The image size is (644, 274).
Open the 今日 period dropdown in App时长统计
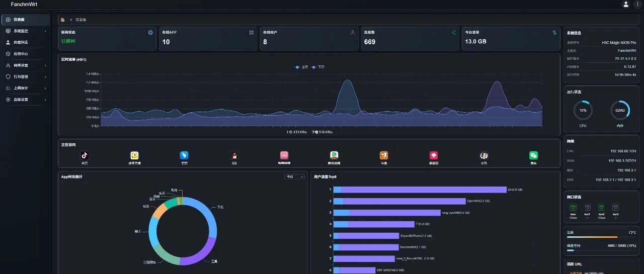coord(294,177)
